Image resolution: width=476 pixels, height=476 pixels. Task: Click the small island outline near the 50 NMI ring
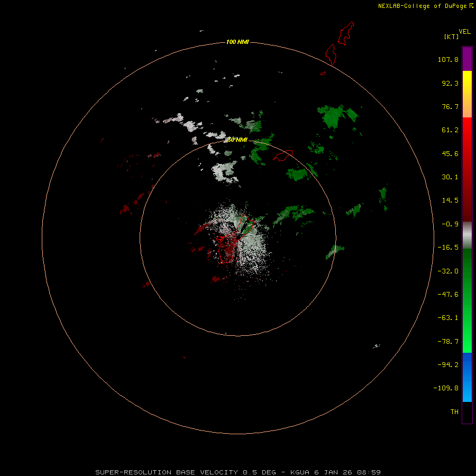point(283,155)
